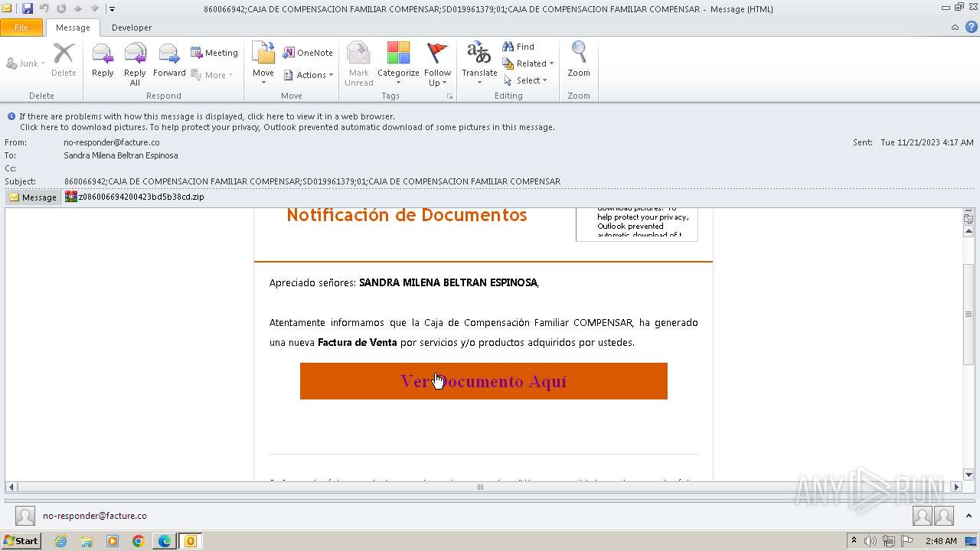Click the volume icon in system tray
This screenshot has width=980, height=551.
[871, 541]
